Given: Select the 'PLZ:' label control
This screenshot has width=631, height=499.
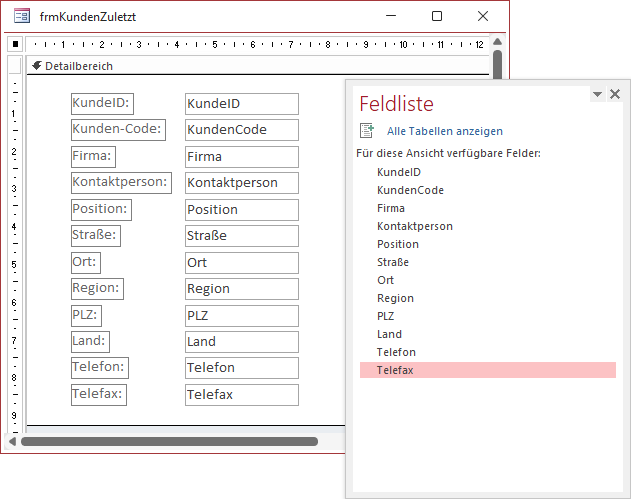Looking at the screenshot, I should point(86,315).
